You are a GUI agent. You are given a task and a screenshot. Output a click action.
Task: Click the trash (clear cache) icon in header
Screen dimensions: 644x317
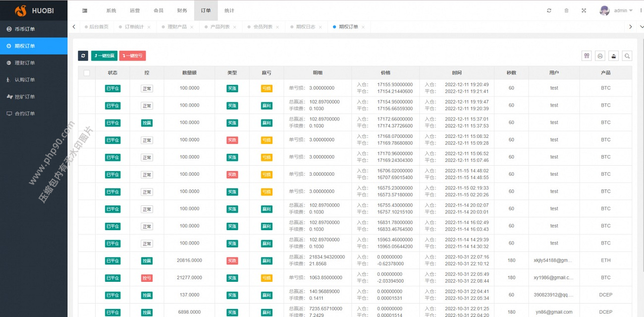(566, 10)
